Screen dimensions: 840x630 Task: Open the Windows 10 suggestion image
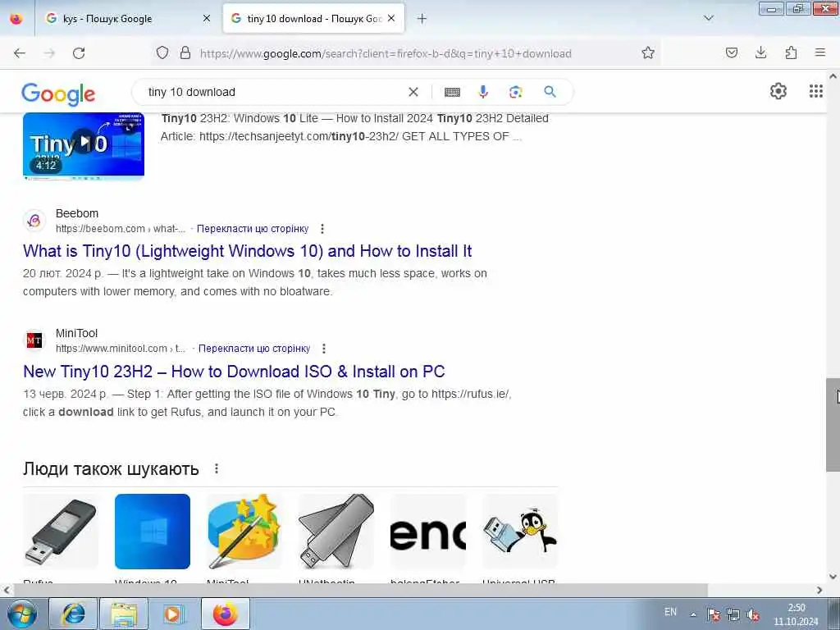tap(152, 532)
